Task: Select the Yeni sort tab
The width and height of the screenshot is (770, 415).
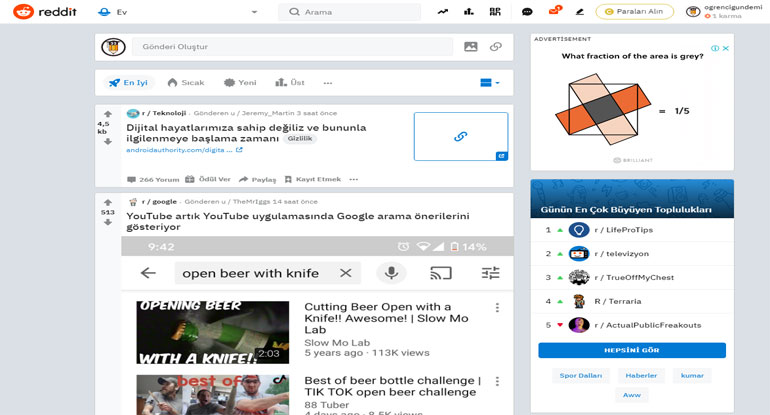Action: pos(240,83)
